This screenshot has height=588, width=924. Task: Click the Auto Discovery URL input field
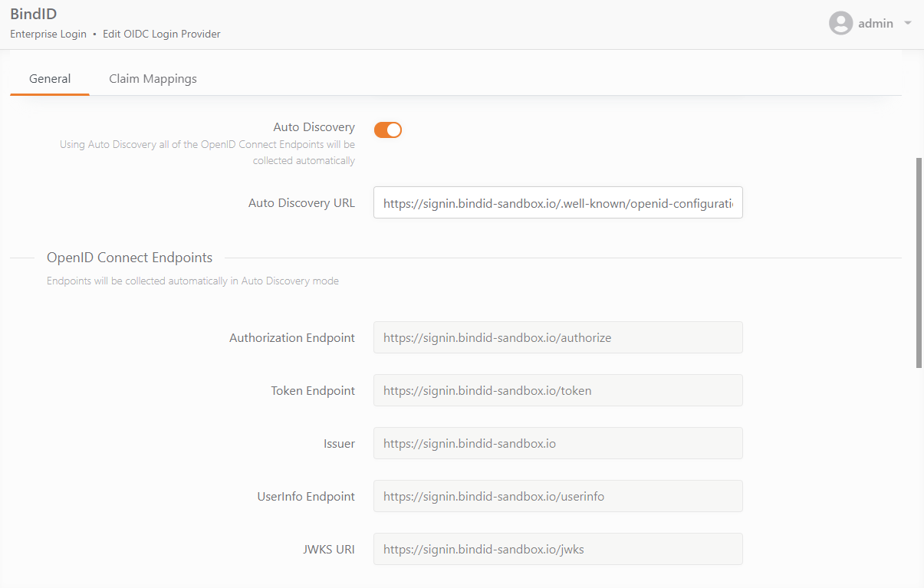pyautogui.click(x=558, y=202)
